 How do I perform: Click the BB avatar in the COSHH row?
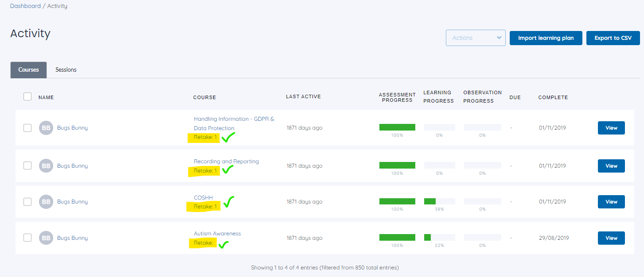pos(46,202)
